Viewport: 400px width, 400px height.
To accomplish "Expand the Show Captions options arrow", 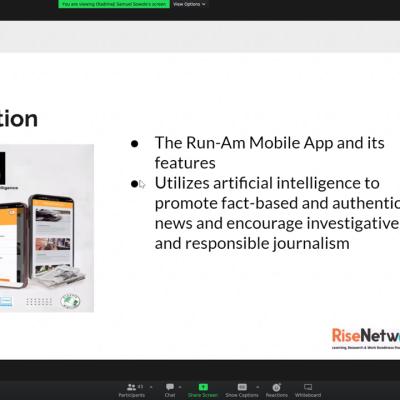I will click(x=257, y=387).
